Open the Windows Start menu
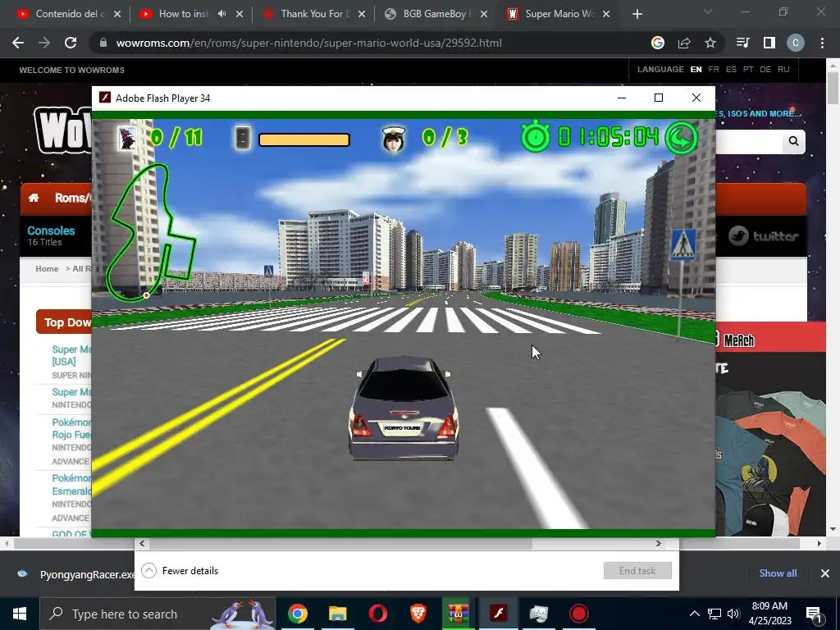 click(20, 614)
